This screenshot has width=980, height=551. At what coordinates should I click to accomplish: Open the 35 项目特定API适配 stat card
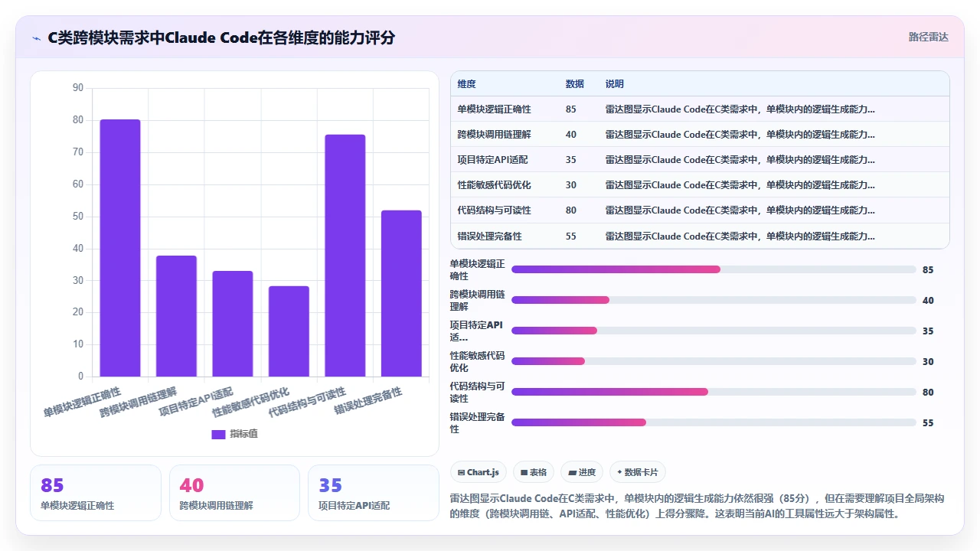[373, 493]
